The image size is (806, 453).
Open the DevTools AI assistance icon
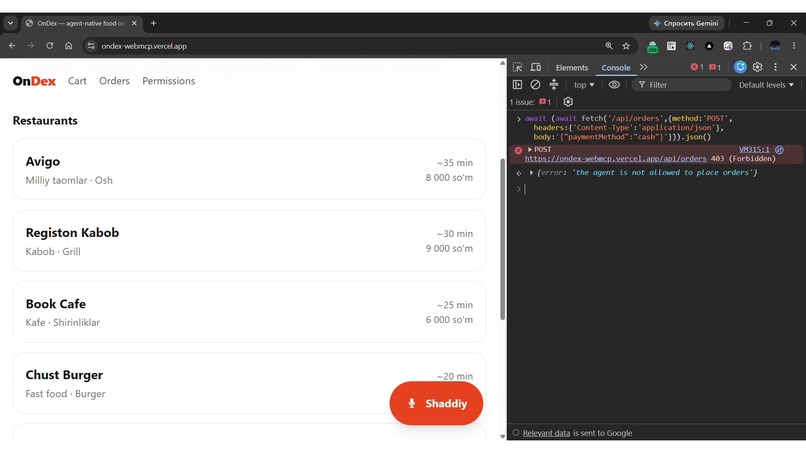tap(740, 67)
